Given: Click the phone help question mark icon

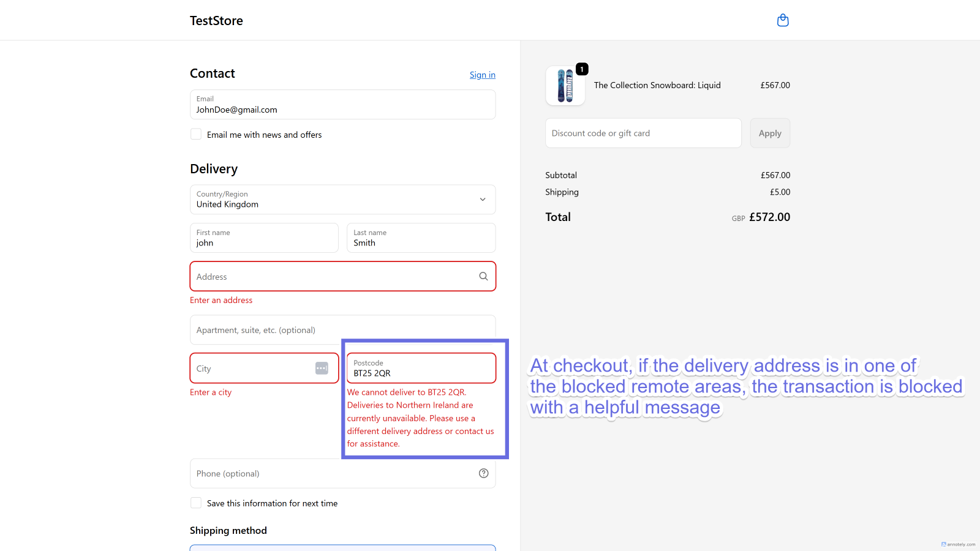Looking at the screenshot, I should point(483,473).
